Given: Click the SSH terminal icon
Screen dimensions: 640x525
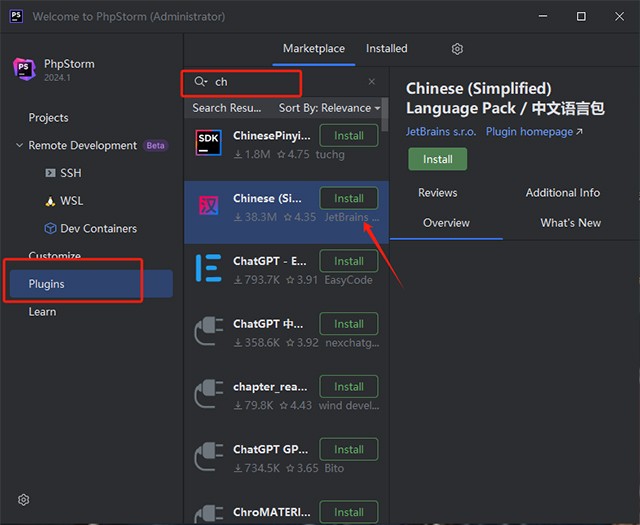Looking at the screenshot, I should (50, 173).
